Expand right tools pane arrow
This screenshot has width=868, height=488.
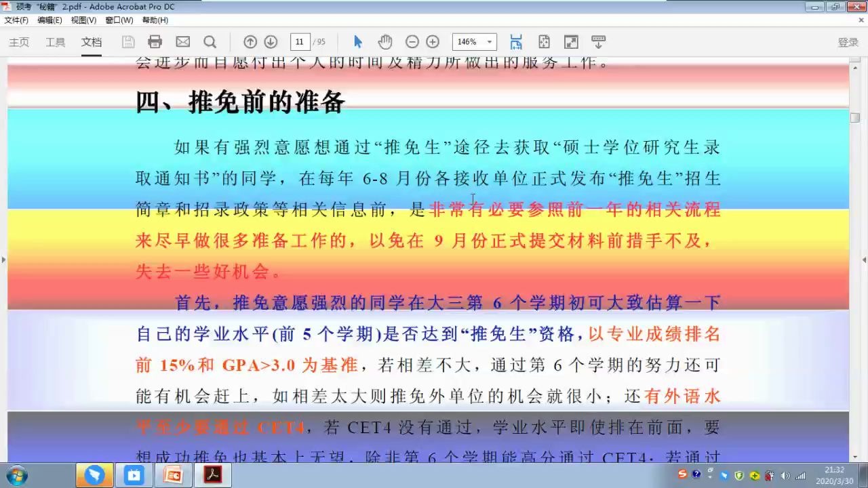click(x=864, y=260)
